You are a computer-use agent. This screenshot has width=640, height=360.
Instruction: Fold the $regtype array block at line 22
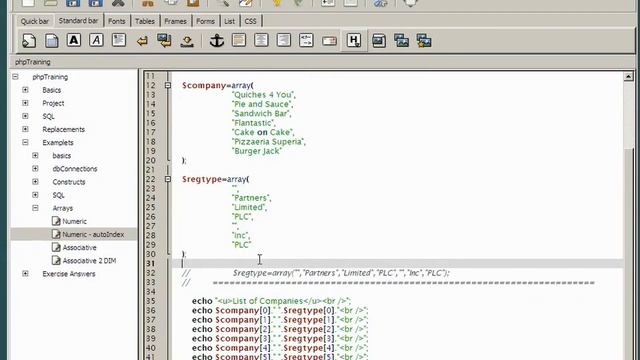pos(168,179)
